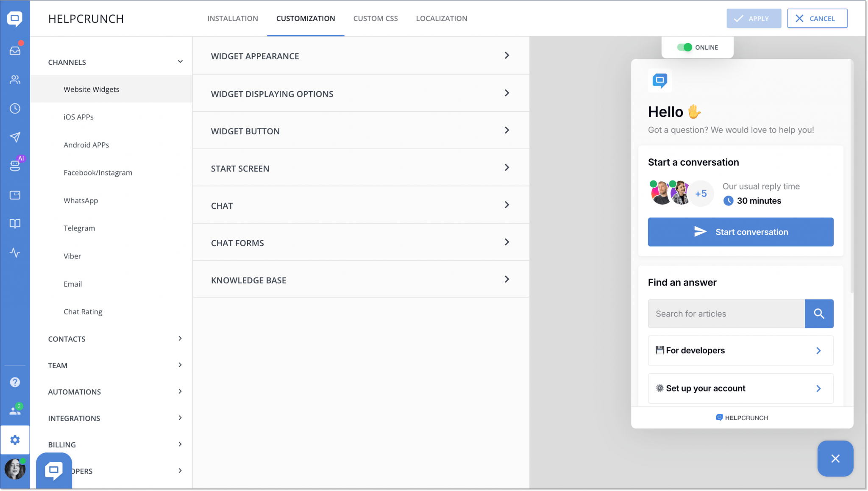Screen dimensions: 868x491
Task: Click the magnifier search button in widget
Action: (819, 313)
